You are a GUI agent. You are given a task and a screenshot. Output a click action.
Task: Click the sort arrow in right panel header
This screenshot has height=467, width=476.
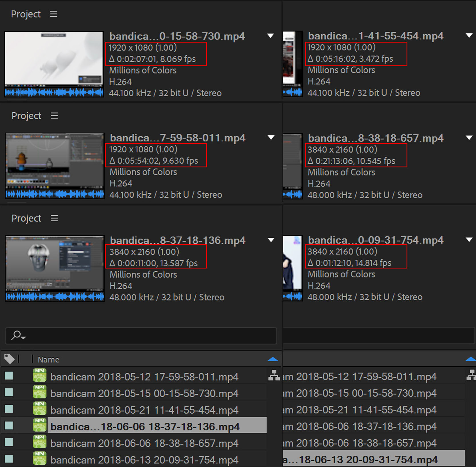pos(471,359)
